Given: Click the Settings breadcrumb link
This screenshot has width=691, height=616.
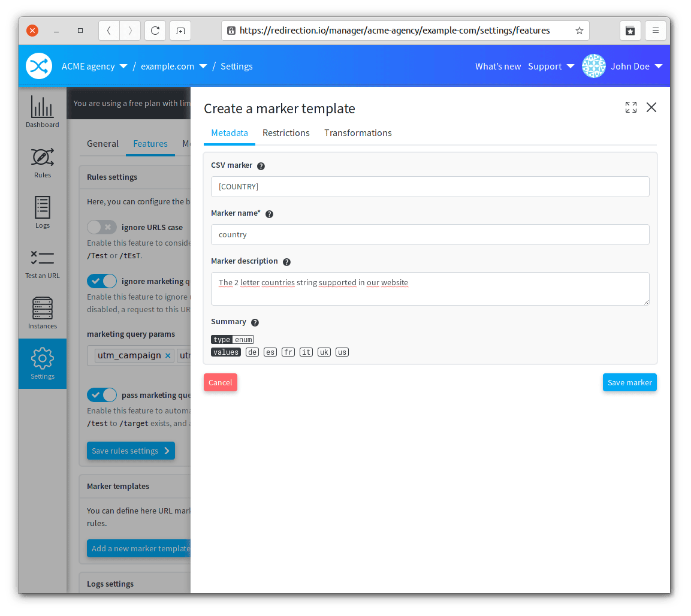Looking at the screenshot, I should click(237, 66).
